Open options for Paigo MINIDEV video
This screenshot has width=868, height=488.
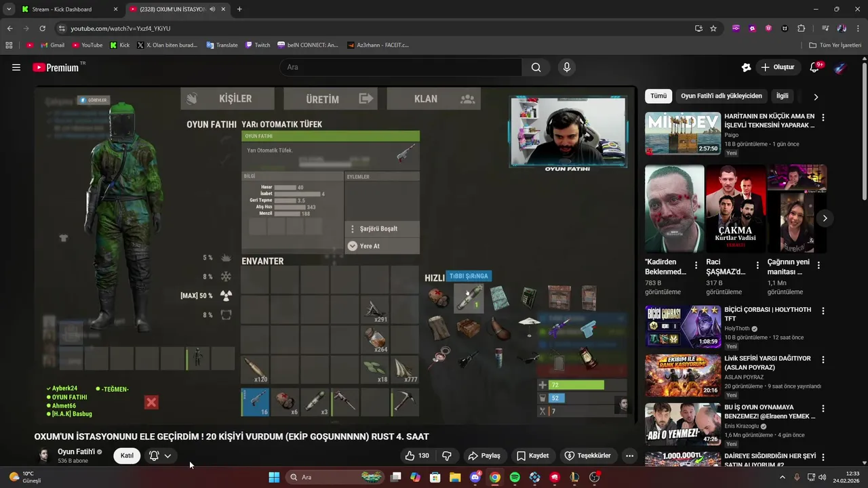tap(823, 117)
